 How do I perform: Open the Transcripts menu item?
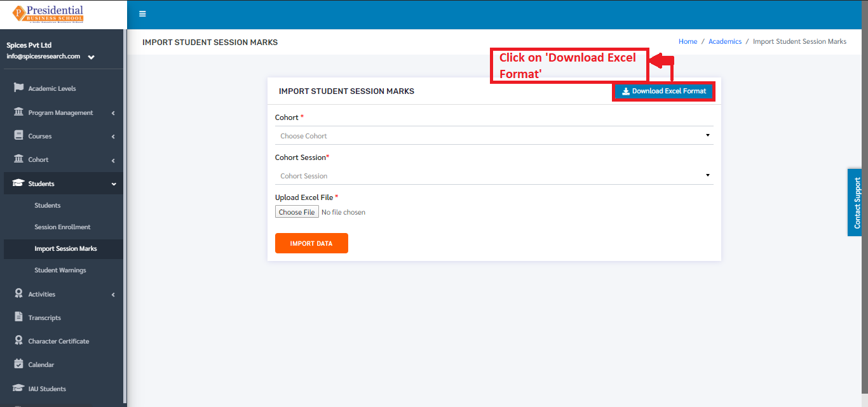click(44, 317)
